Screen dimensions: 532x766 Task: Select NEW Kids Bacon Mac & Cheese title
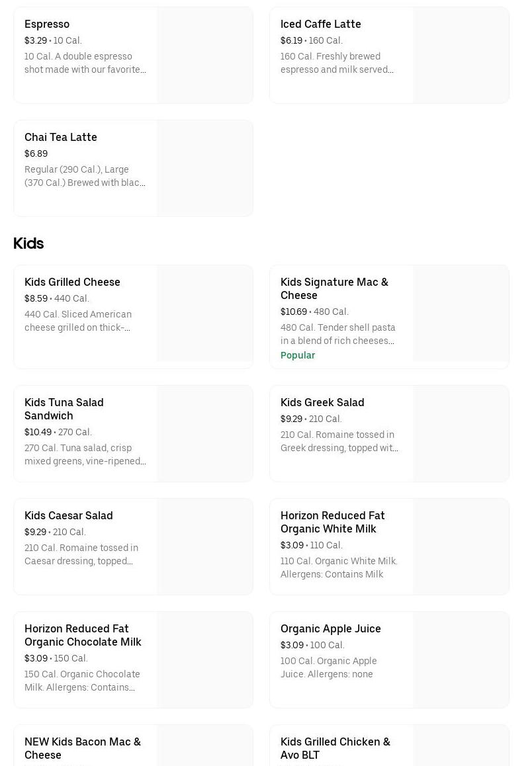[83, 748]
